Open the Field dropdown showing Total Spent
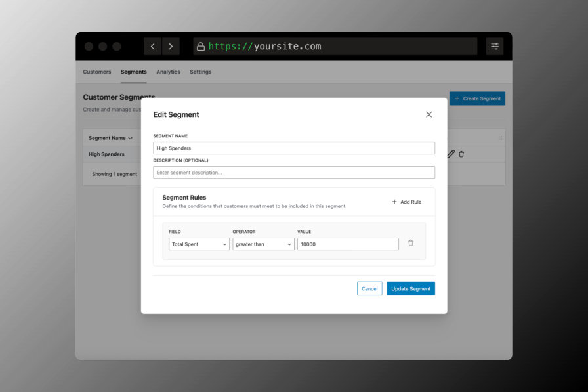 (199, 244)
